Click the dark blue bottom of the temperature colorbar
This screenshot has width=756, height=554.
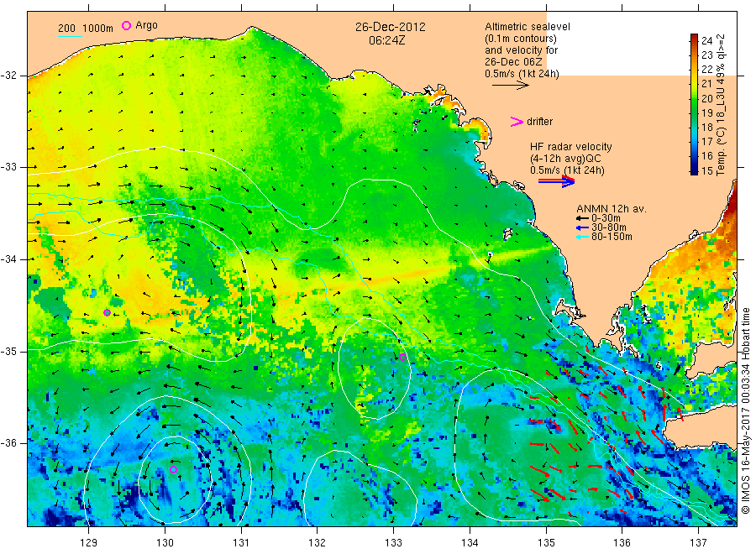(695, 170)
